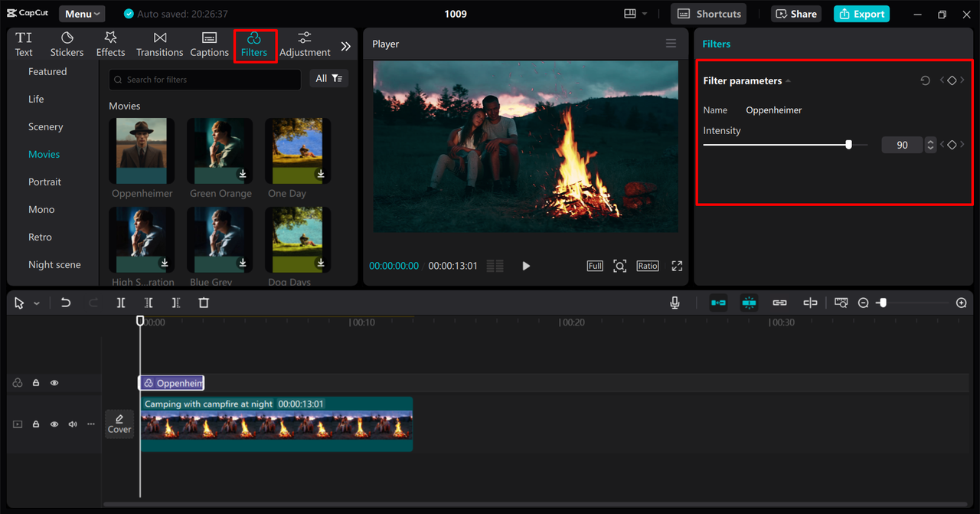This screenshot has width=980, height=514.
Task: Open the Text tab
Action: tap(24, 44)
